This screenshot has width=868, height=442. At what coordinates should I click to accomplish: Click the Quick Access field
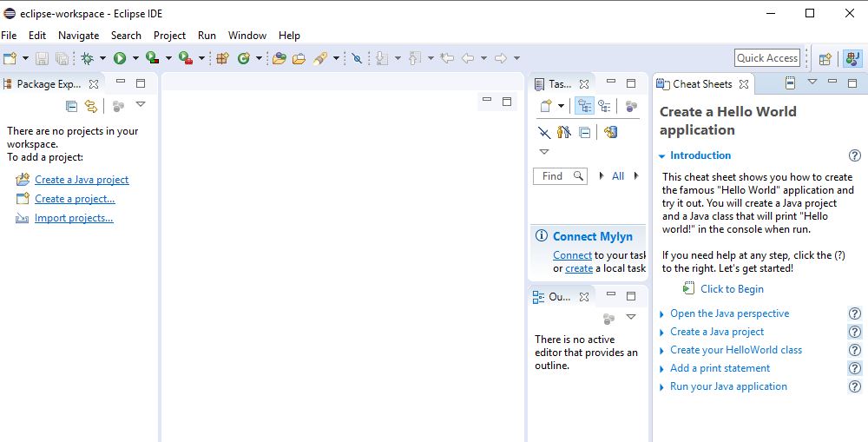tap(767, 58)
